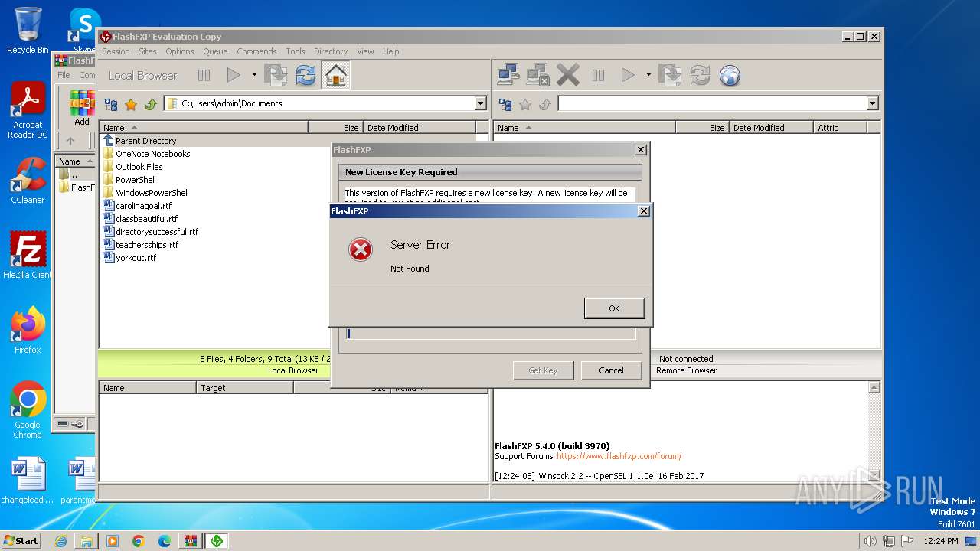The width and height of the screenshot is (980, 551).
Task: Select the WindowsPowerShell folder
Action: pyautogui.click(x=152, y=193)
